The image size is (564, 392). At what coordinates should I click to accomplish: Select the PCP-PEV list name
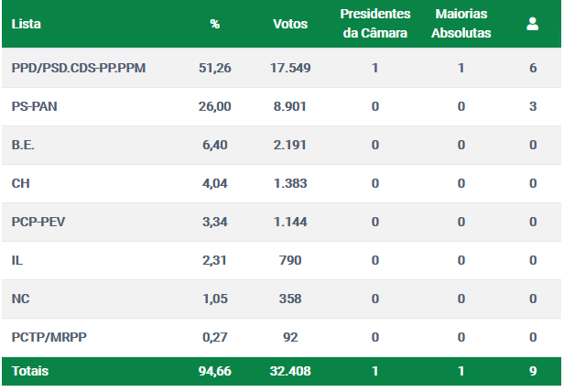coord(38,222)
